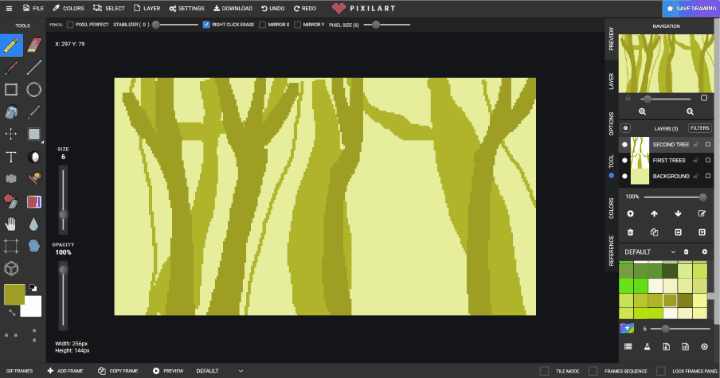Image resolution: width=720 pixels, height=378 pixels.
Task: Delete the selected layer trash icon
Action: coord(630,232)
